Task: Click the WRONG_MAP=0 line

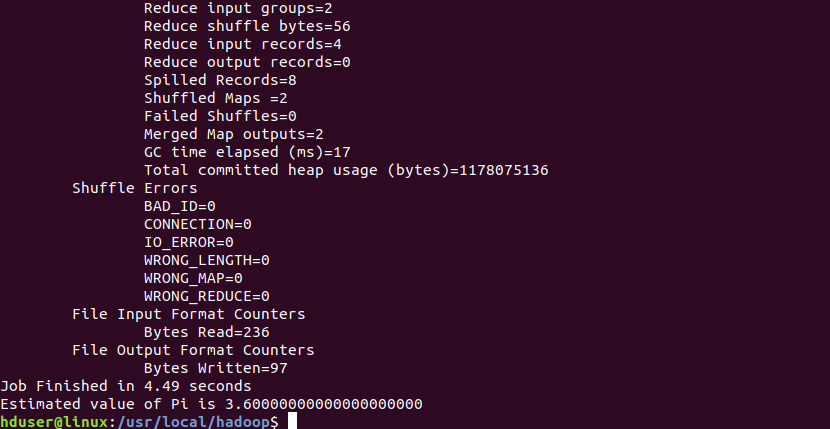Action: click(193, 278)
